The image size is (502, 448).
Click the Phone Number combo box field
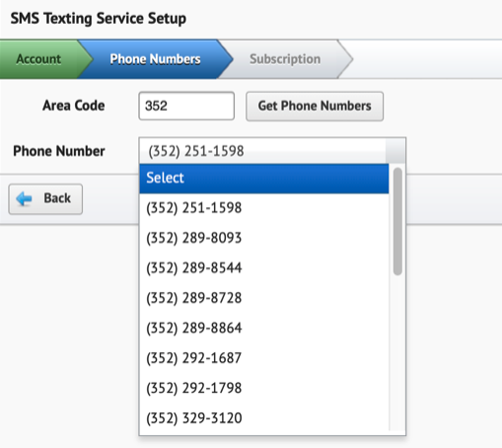point(272,151)
